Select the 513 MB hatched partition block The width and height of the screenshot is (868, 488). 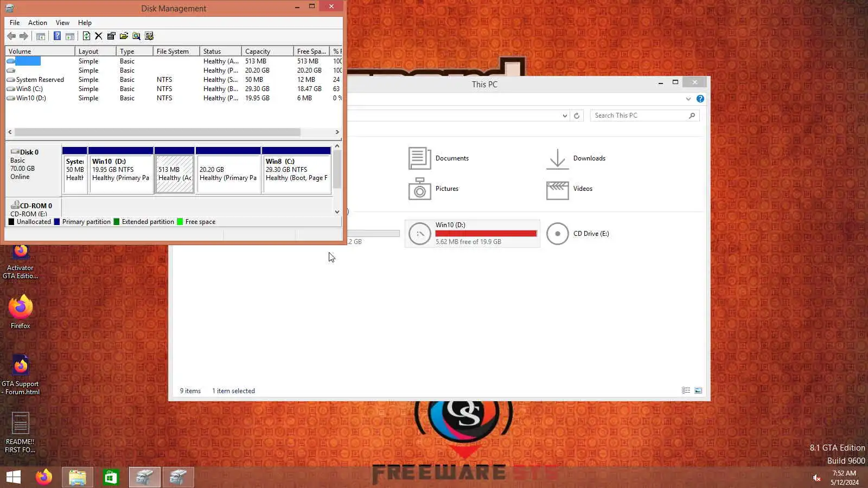174,170
